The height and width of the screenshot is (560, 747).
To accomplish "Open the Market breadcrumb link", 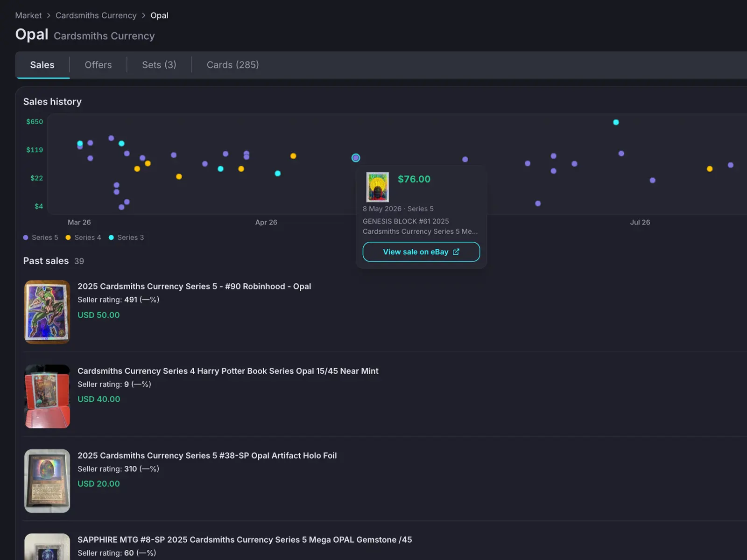I will coord(28,15).
